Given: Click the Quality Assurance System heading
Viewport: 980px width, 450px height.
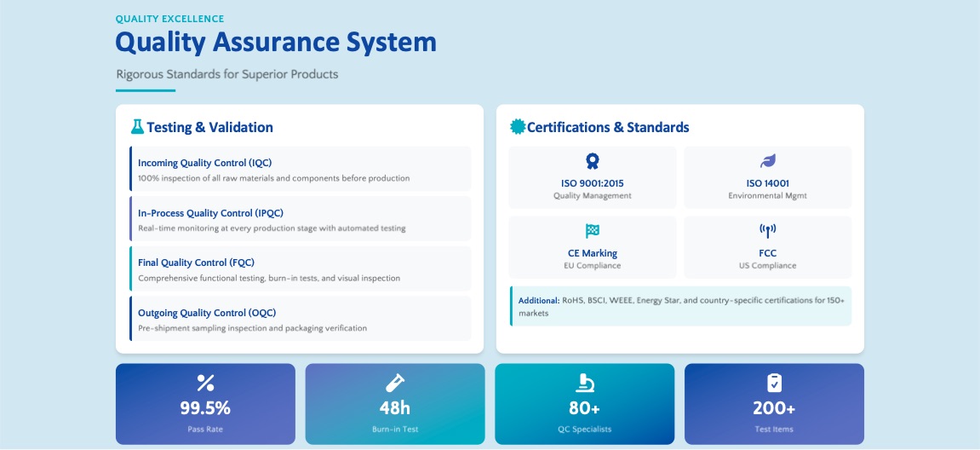Looking at the screenshot, I should click(x=276, y=43).
